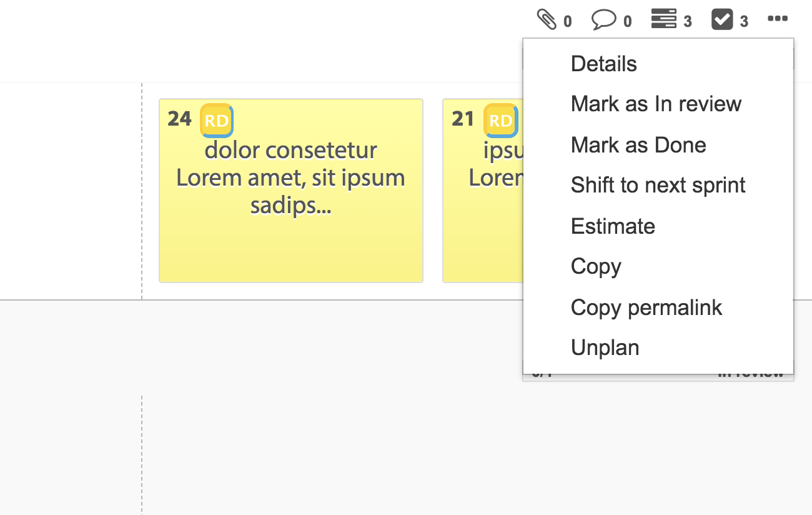Click RD avatar on story 24
This screenshot has width=812, height=515.
pos(217,120)
